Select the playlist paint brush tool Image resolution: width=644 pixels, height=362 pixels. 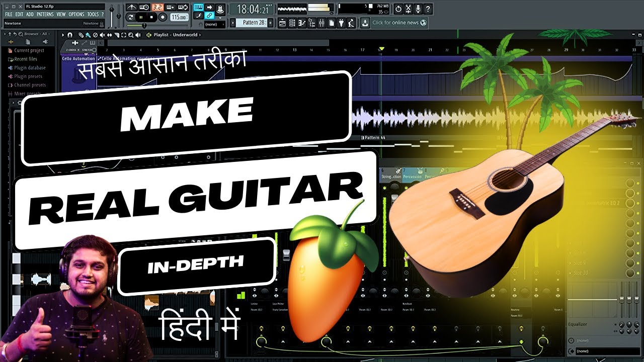[88, 35]
